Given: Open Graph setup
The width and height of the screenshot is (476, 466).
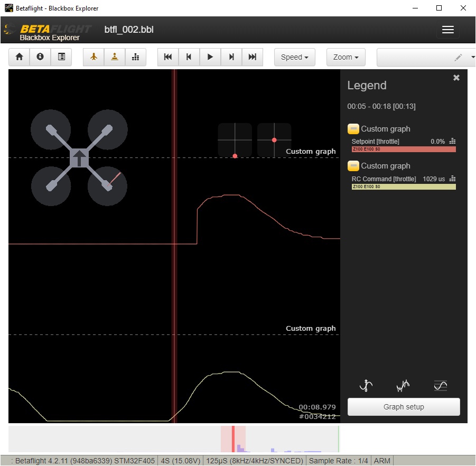Looking at the screenshot, I should [x=404, y=407].
